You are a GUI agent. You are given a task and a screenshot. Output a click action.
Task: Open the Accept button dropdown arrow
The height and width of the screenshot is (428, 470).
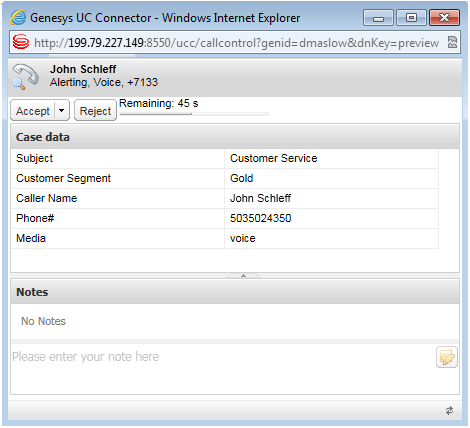tap(62, 110)
